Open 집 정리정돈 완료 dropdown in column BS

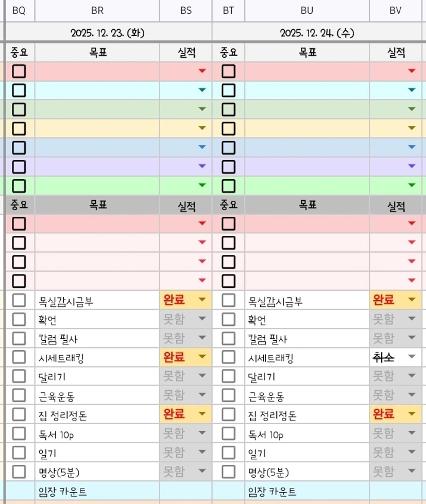click(201, 414)
